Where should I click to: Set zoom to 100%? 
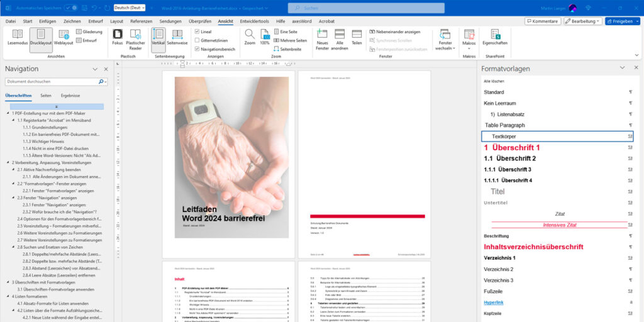(x=265, y=38)
